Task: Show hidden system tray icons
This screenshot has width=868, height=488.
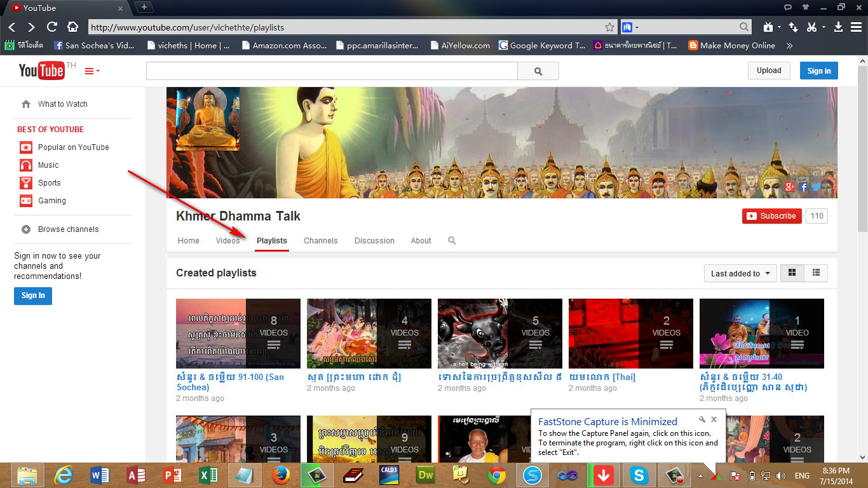Action: [x=700, y=476]
